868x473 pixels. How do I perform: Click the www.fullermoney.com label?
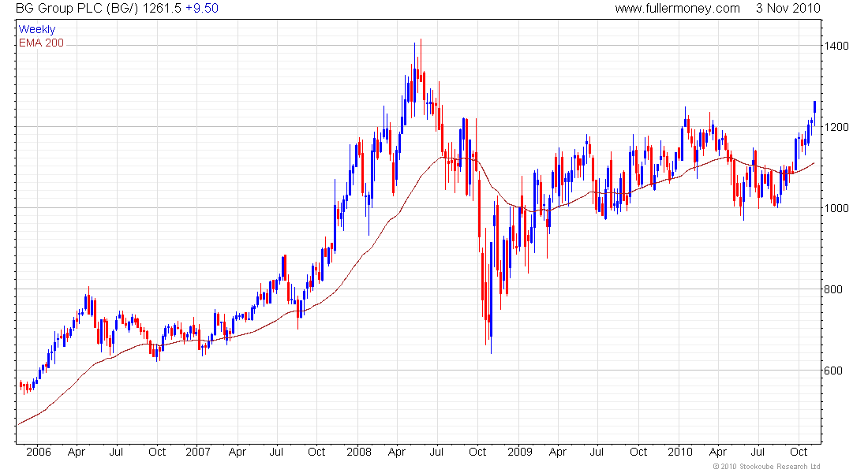pos(678,9)
